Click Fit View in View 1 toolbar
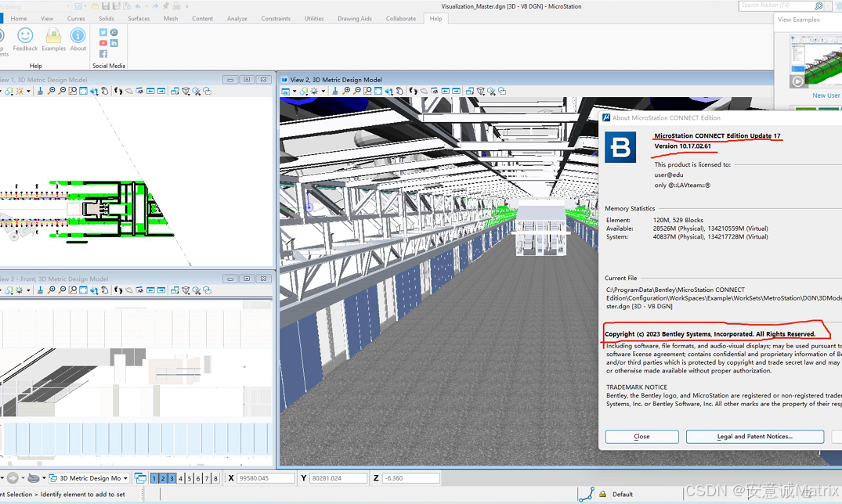This screenshot has width=842, height=504. [x=83, y=92]
